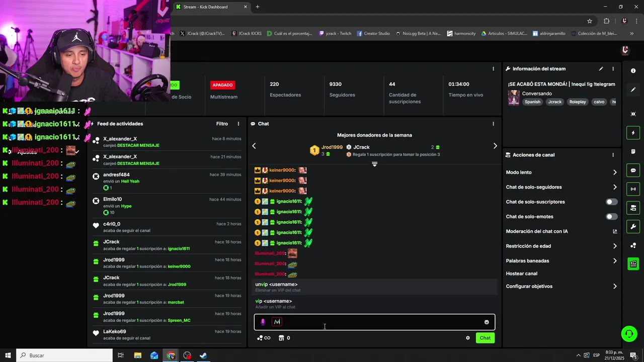Open harmonicity bookmark

(x=461, y=34)
